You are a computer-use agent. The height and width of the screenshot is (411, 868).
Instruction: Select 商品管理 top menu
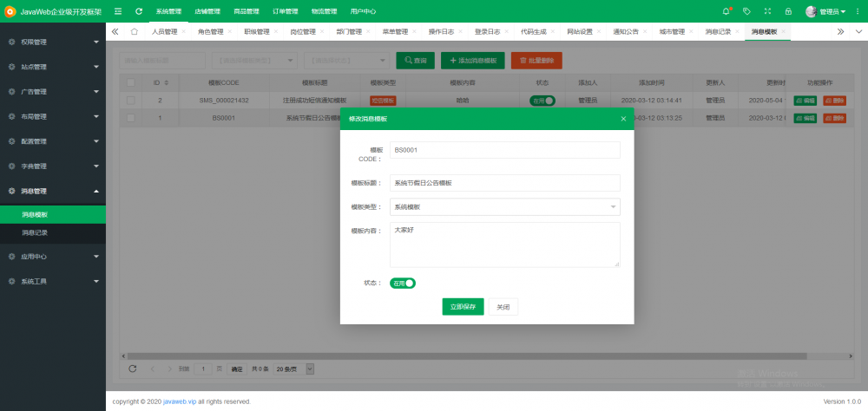(x=247, y=11)
